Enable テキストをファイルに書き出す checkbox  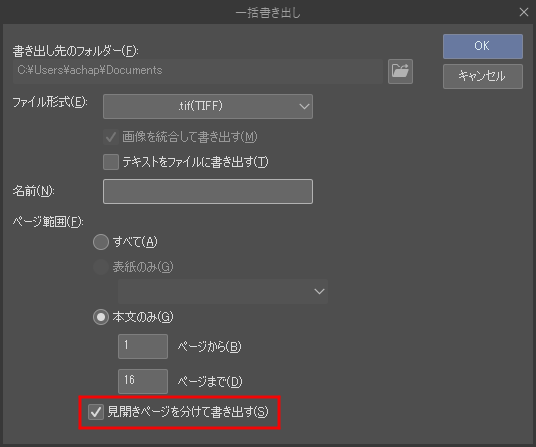click(x=111, y=162)
